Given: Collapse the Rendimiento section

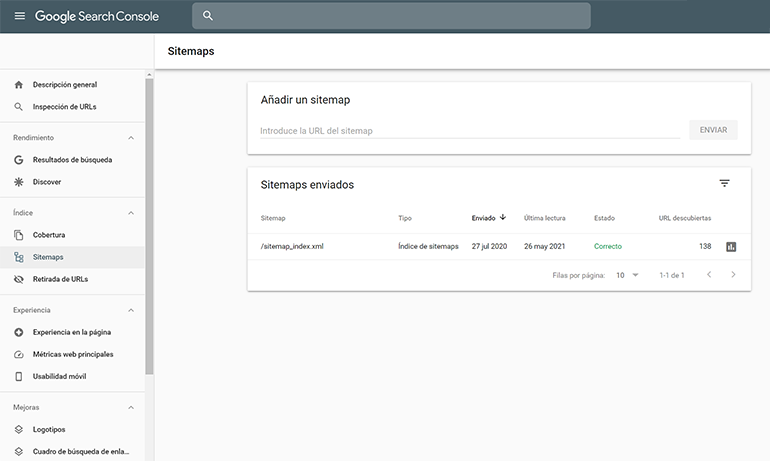Looking at the screenshot, I should coord(130,137).
